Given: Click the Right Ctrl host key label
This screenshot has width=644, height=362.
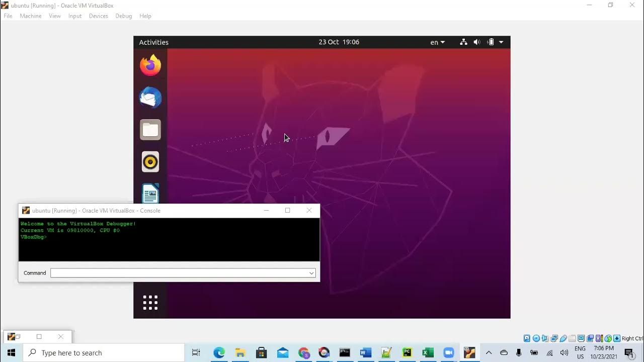Looking at the screenshot, I should click(x=632, y=338).
